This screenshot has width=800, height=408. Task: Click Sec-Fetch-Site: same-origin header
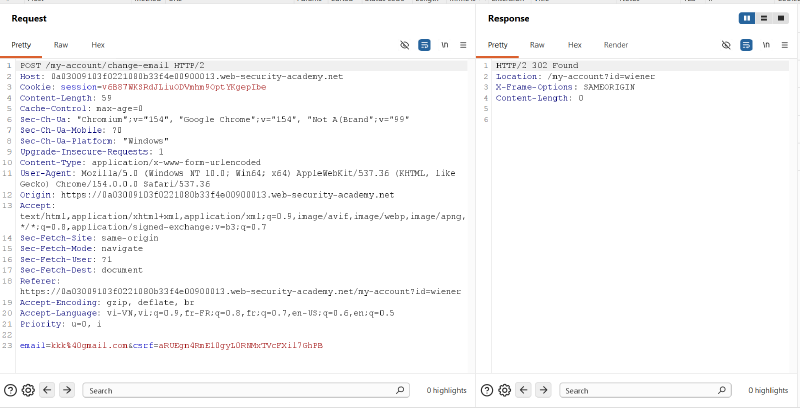tap(89, 238)
